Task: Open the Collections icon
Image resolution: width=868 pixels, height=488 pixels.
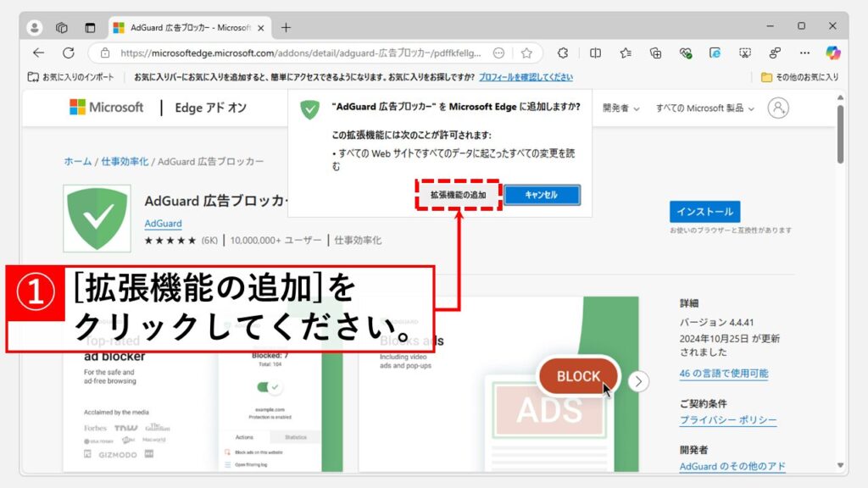Action: tap(655, 53)
